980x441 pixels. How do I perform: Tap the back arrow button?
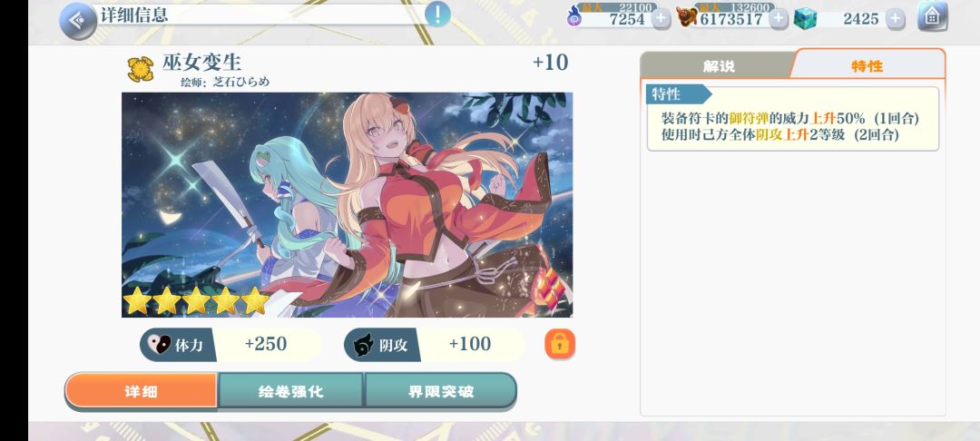pyautogui.click(x=77, y=21)
